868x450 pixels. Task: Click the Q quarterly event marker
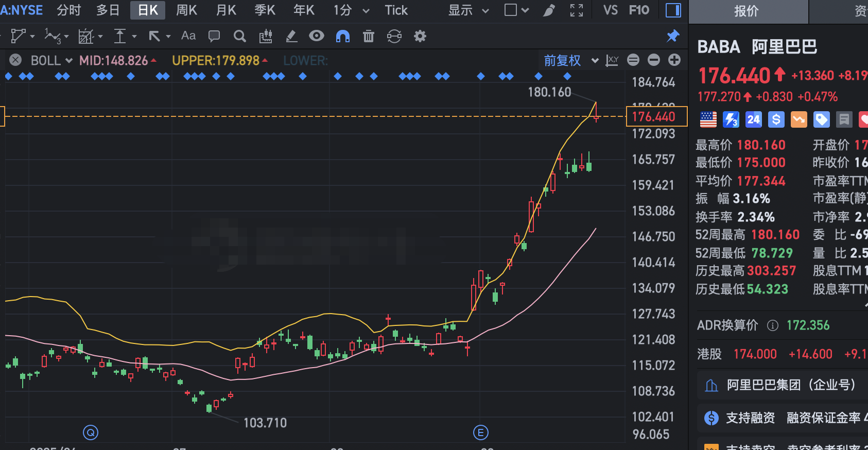pos(91,432)
